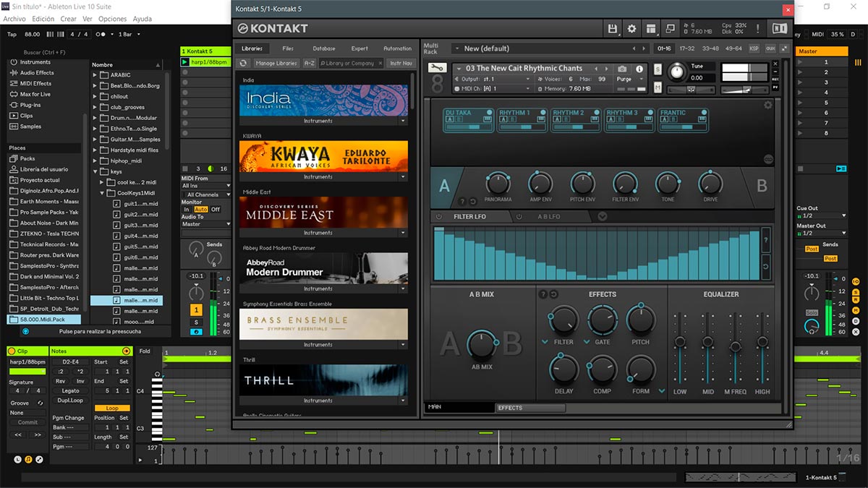Switch to the Files tab in Kontakt
The image size is (868, 488).
point(288,48)
